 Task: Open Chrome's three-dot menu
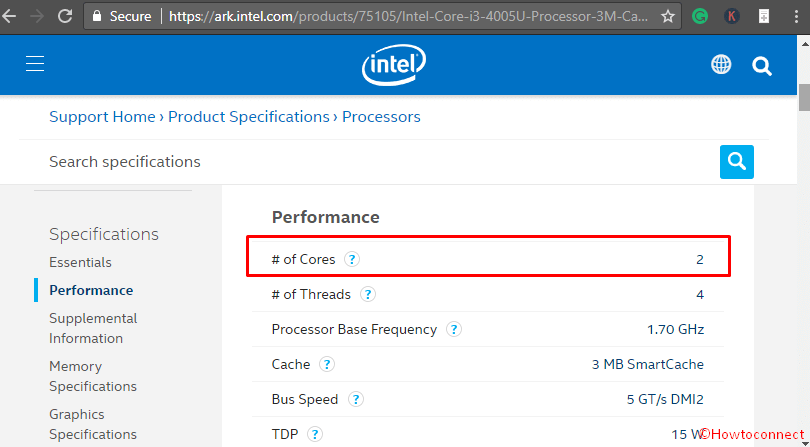coord(796,17)
